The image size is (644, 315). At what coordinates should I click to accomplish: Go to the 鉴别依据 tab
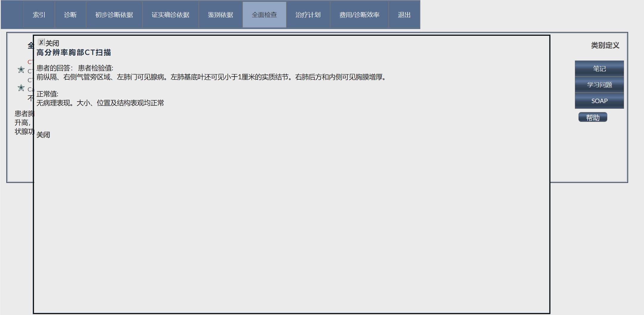click(221, 15)
